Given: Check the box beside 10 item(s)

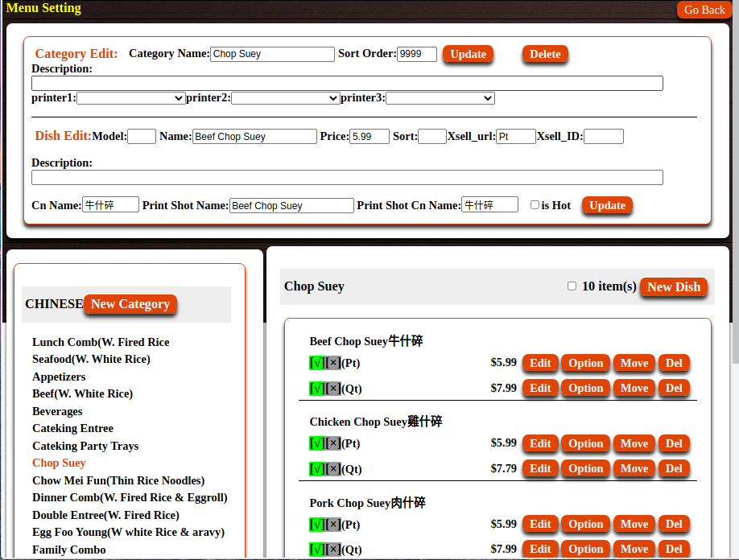Looking at the screenshot, I should point(572,286).
